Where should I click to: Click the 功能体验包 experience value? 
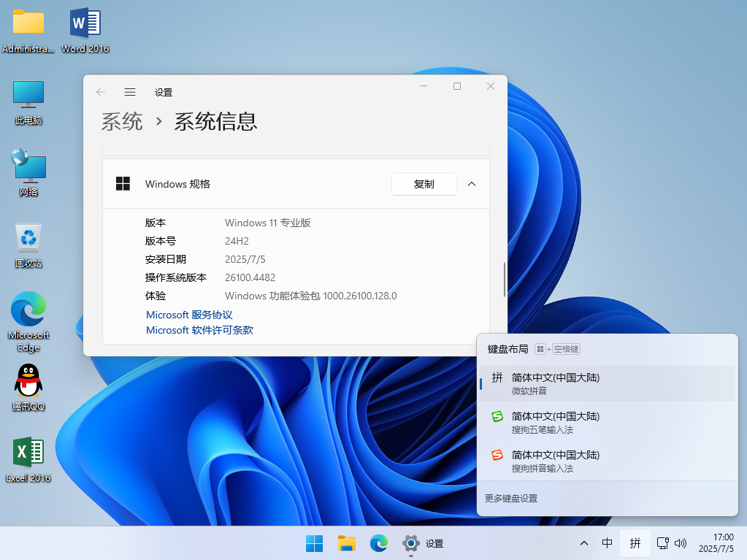pyautogui.click(x=310, y=296)
